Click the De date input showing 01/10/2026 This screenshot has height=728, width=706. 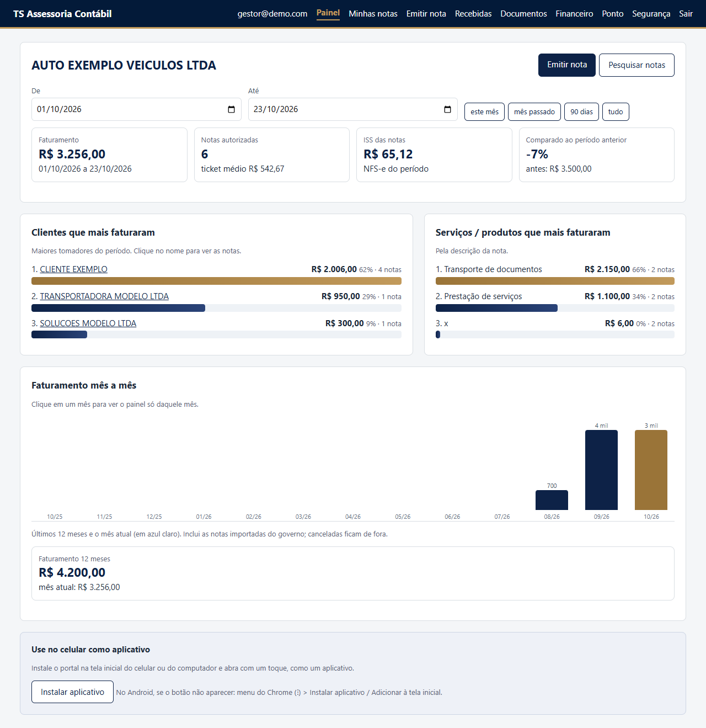(x=136, y=109)
